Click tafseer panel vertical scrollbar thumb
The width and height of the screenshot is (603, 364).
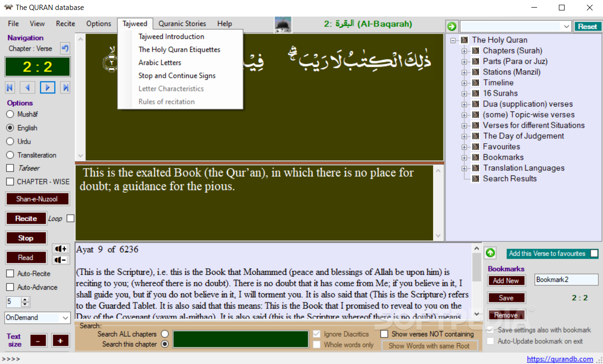[477, 267]
